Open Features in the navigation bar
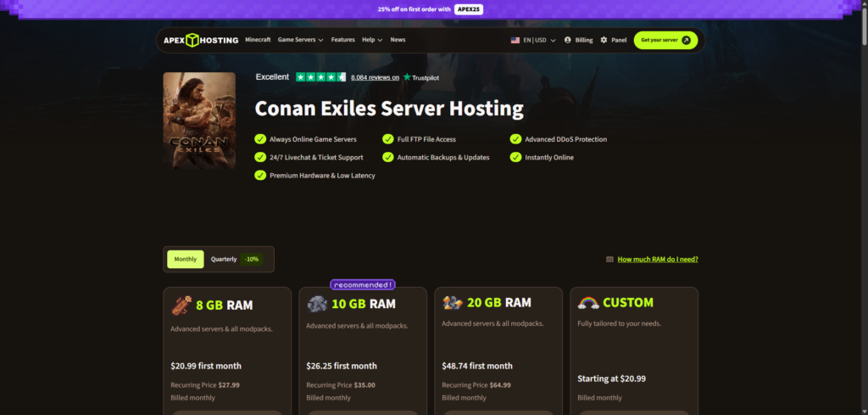 click(343, 40)
